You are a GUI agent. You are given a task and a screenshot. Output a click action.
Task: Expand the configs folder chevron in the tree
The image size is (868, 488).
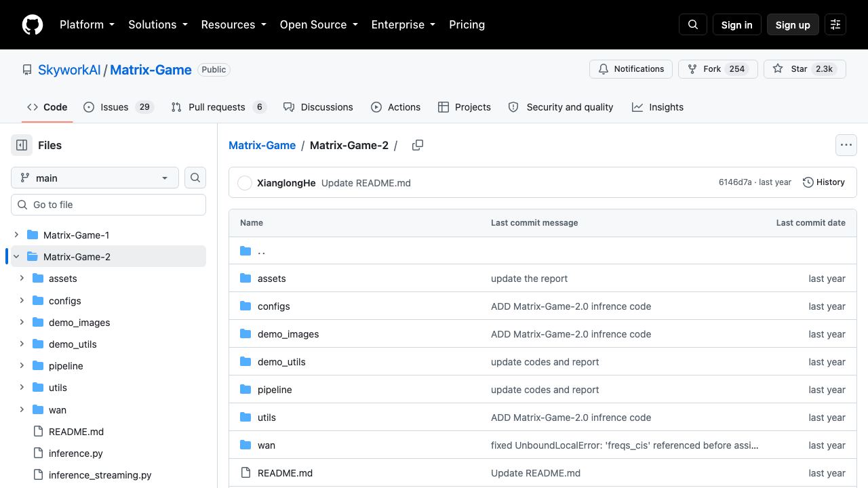pos(22,300)
